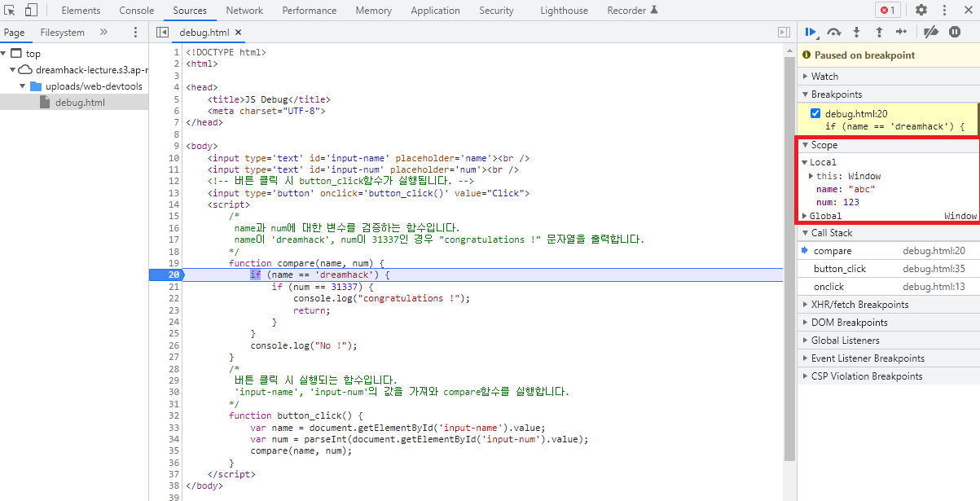Click line number 34 in gutter
980x501 pixels.
coord(174,439)
